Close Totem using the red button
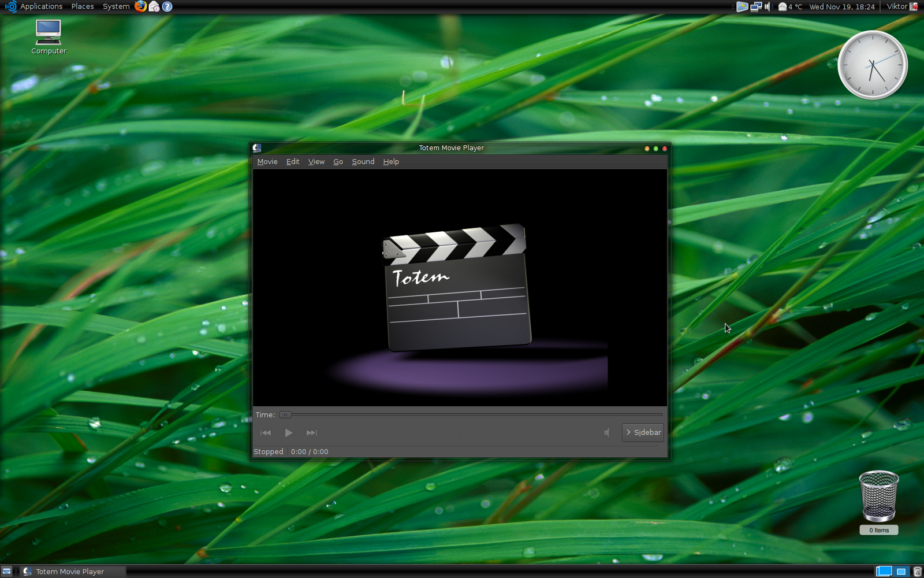Viewport: 924px width, 578px height. [x=665, y=149]
